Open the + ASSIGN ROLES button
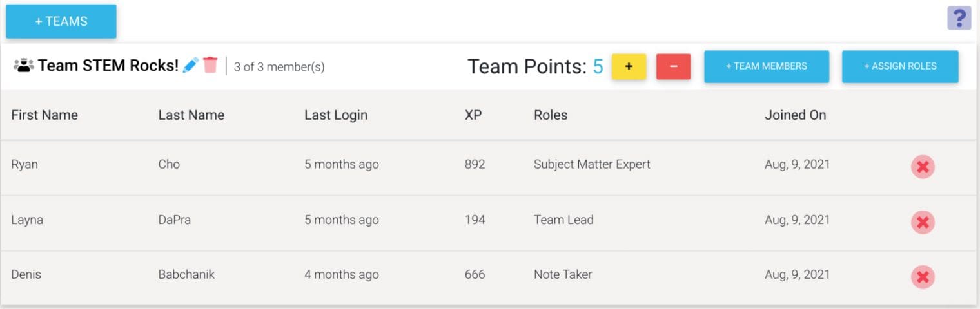The image size is (980, 309). click(900, 66)
